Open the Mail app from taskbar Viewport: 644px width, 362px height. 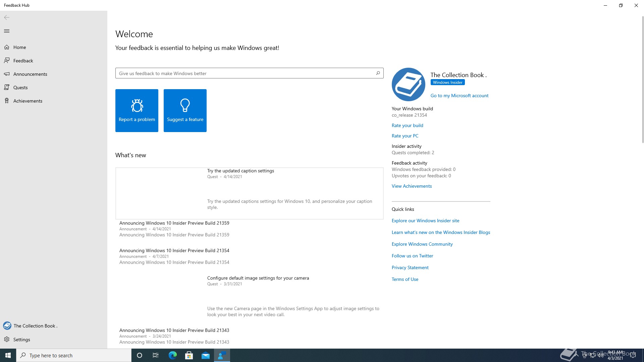pyautogui.click(x=205, y=355)
